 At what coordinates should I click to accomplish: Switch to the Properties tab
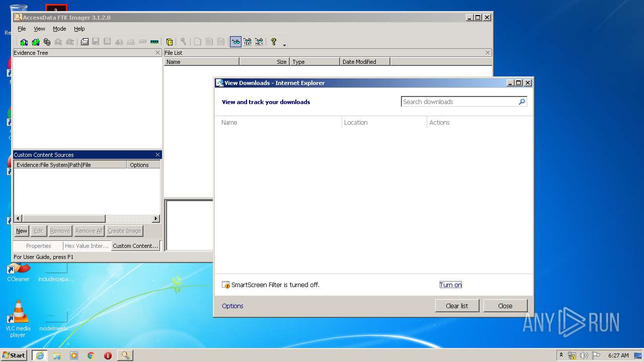pos(38,246)
